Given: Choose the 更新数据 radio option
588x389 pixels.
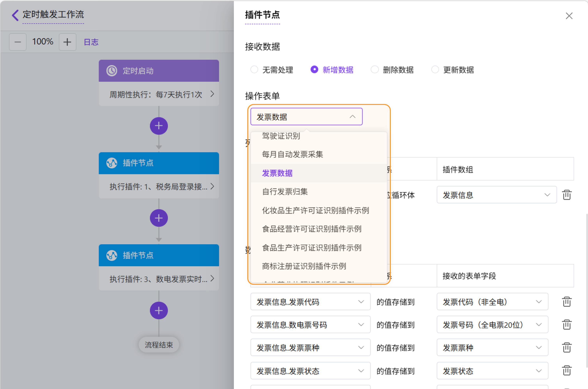Looking at the screenshot, I should 435,69.
